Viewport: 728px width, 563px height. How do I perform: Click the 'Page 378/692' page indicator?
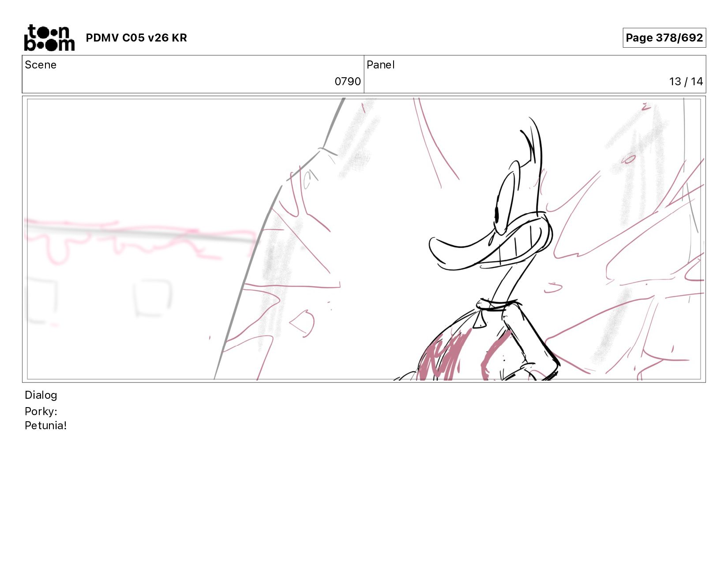point(664,38)
